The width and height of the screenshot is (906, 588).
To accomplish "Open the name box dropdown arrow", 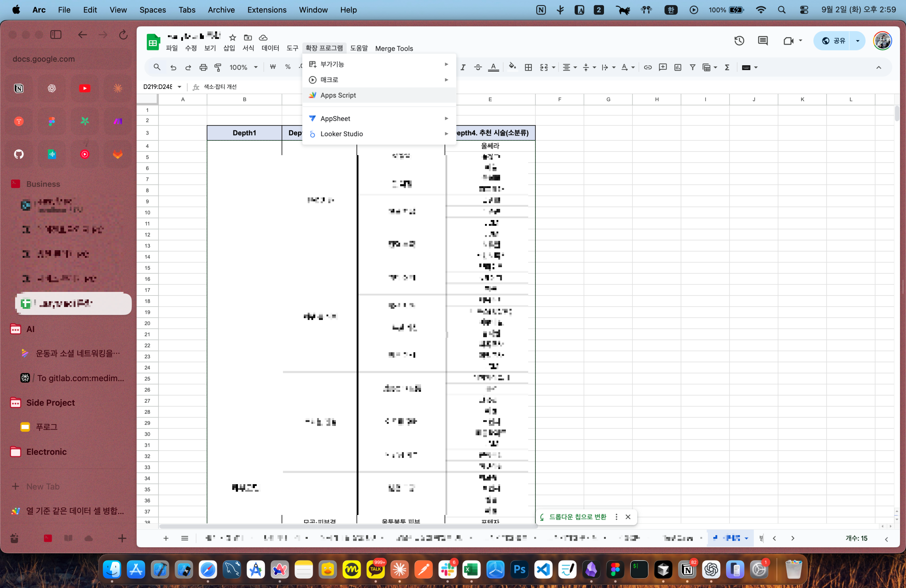I will (179, 87).
